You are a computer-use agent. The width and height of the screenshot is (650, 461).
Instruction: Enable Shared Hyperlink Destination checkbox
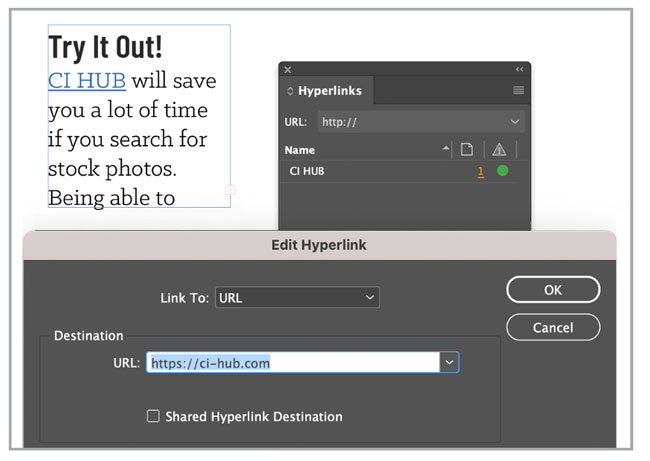pos(153,416)
